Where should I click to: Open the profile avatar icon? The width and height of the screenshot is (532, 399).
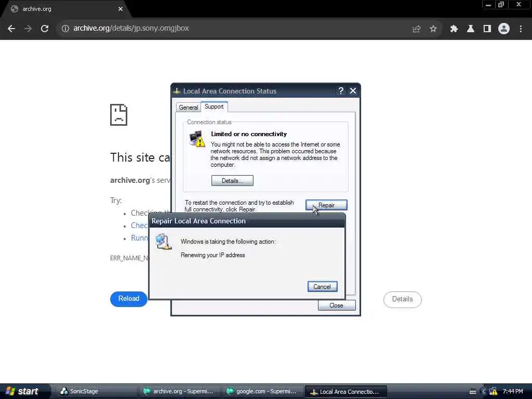504,29
